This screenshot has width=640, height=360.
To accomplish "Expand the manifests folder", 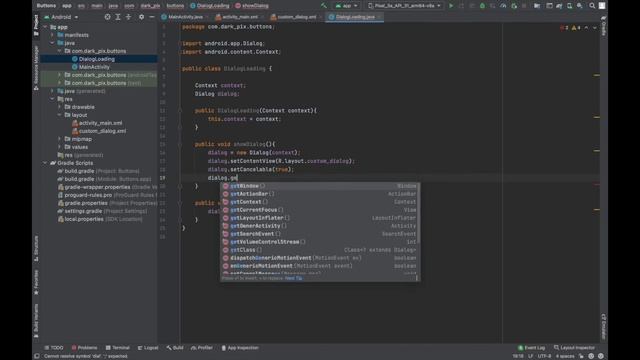I will 52,35.
